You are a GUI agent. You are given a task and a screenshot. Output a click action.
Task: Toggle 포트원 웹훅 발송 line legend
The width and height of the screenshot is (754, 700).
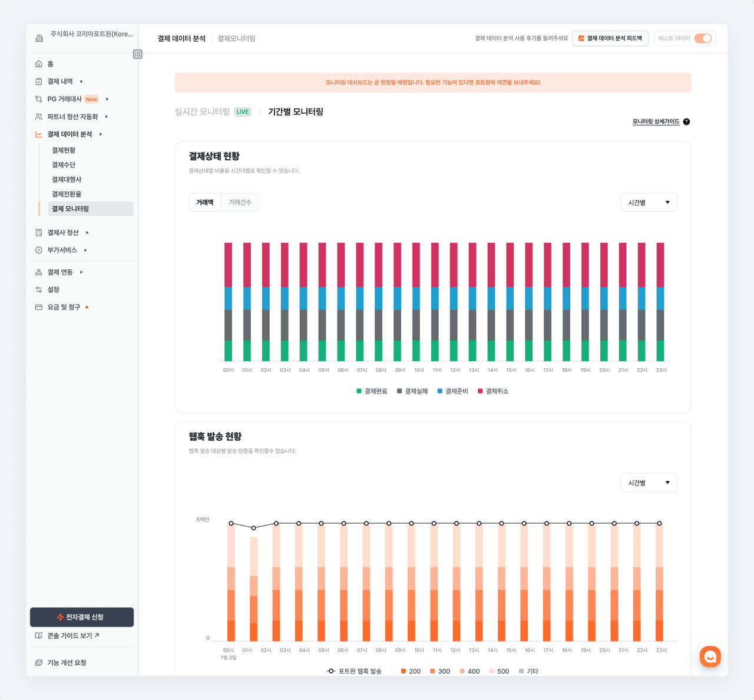pos(354,671)
